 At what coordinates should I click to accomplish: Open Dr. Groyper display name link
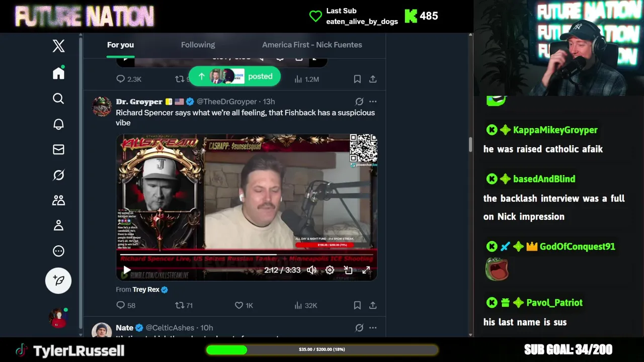coord(139,102)
